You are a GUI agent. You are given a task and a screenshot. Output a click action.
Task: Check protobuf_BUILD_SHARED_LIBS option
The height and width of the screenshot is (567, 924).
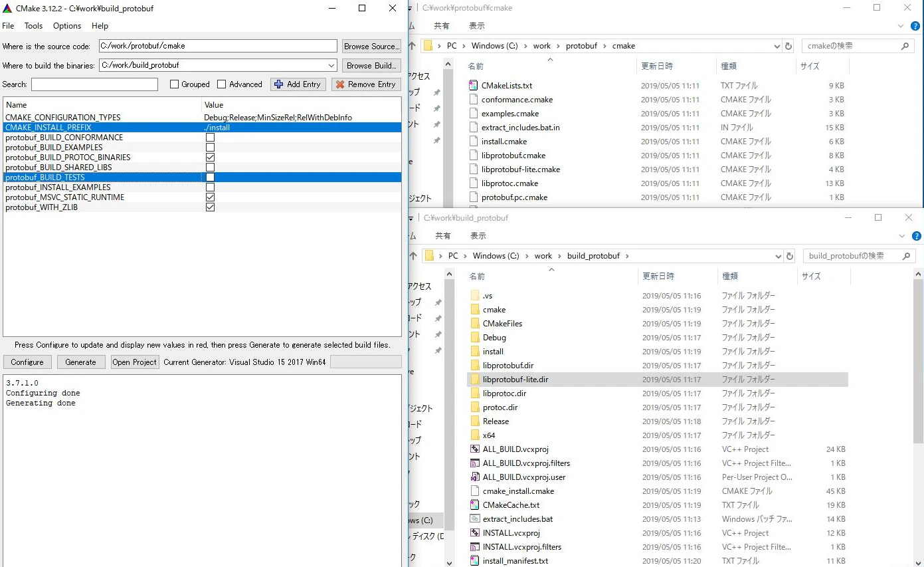pyautogui.click(x=210, y=168)
